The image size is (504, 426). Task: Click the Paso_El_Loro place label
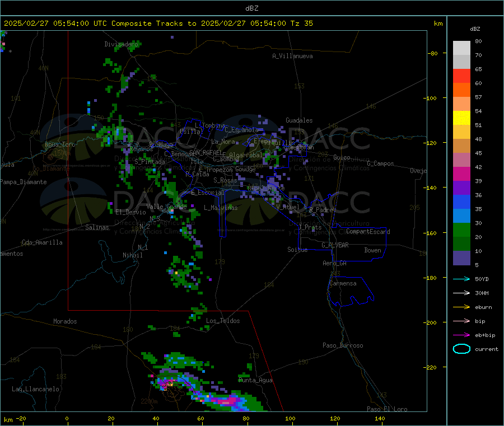387,409
